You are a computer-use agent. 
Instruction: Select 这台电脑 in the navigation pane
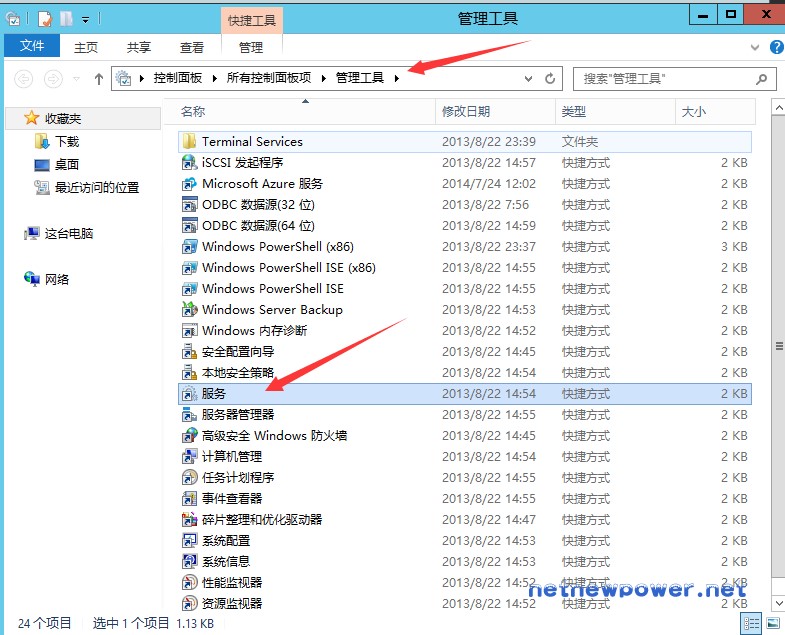pos(68,233)
